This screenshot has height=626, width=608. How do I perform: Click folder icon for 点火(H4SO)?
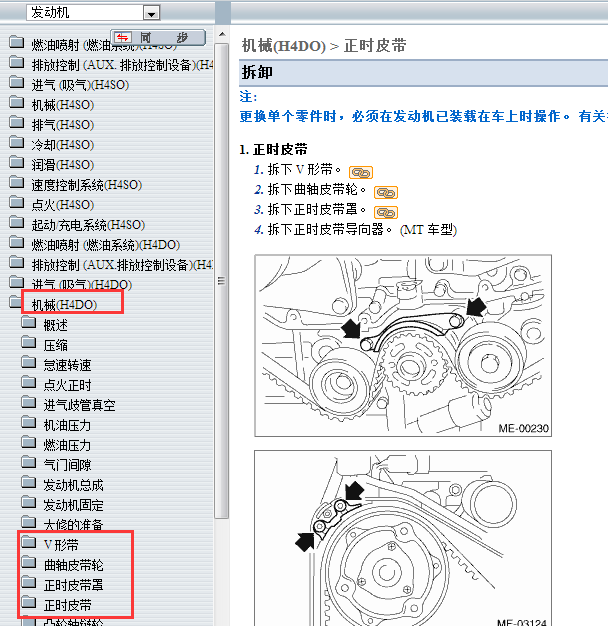[x=16, y=202]
